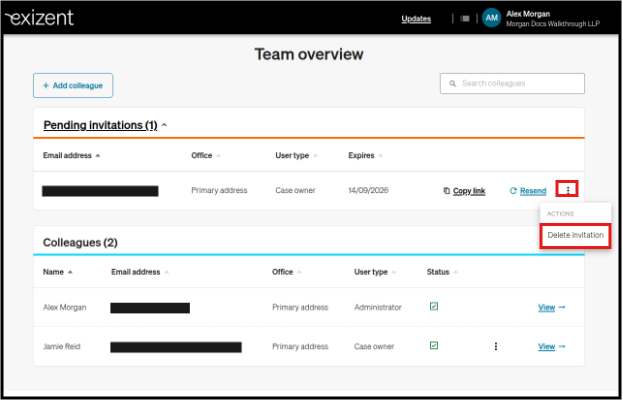Open the list menu icon beside Updates
This screenshot has height=405, width=623.
click(465, 18)
